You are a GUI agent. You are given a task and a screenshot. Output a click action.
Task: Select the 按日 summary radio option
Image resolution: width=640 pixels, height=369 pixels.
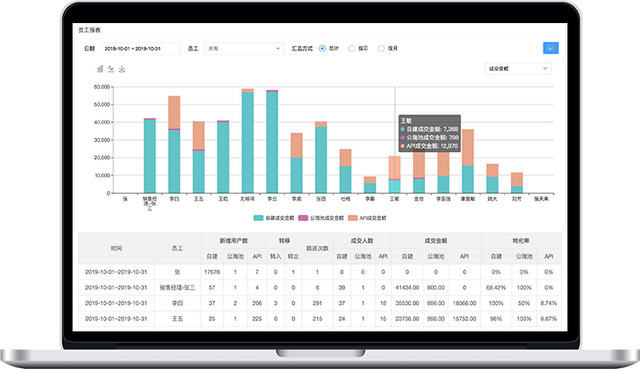[x=351, y=48]
